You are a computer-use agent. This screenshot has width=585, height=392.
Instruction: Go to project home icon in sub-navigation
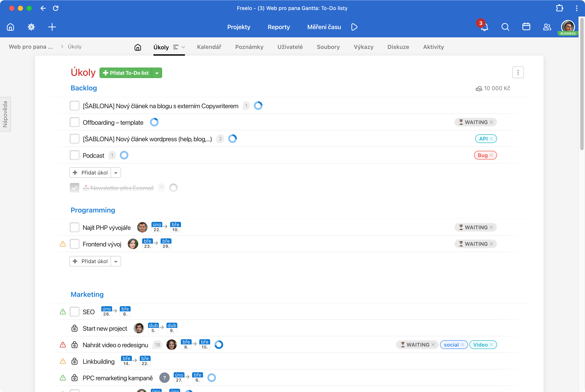pos(138,47)
